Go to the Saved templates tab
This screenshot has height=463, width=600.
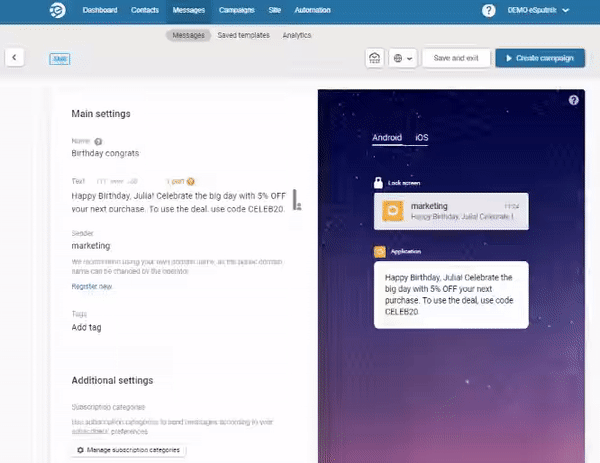point(245,35)
